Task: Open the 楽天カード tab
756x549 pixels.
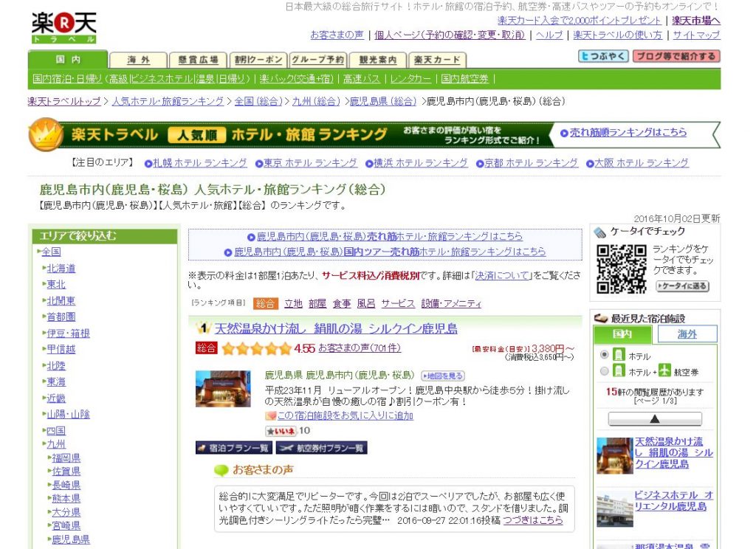Action: click(x=437, y=60)
